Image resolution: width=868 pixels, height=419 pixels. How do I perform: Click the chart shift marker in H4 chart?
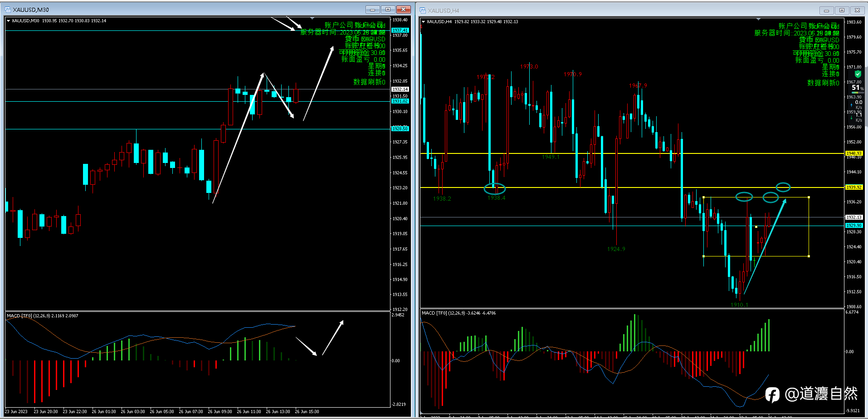[759, 20]
